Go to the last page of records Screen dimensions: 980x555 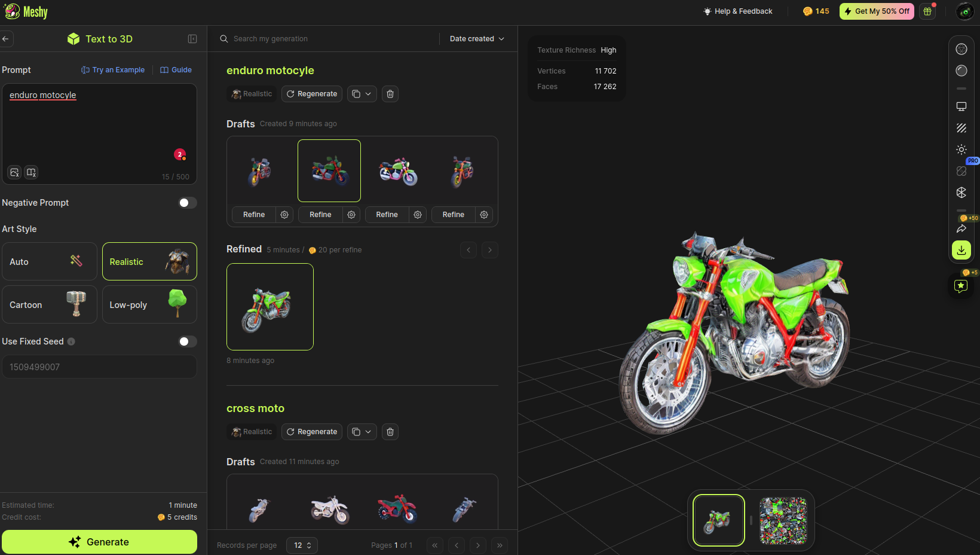500,545
